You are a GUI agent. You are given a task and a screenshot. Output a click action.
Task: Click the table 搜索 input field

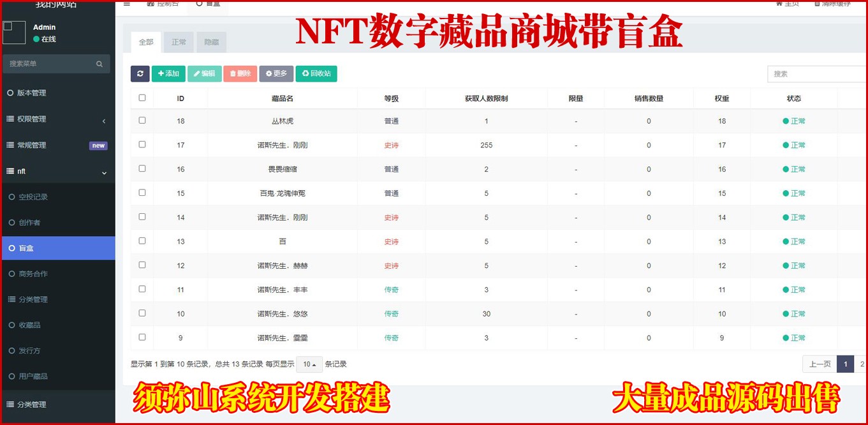coord(816,74)
